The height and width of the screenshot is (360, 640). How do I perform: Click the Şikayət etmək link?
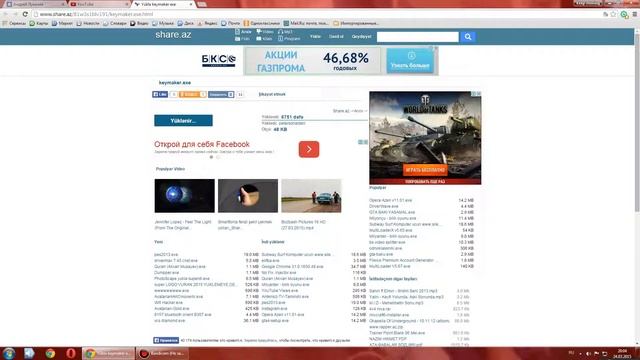pyautogui.click(x=272, y=94)
